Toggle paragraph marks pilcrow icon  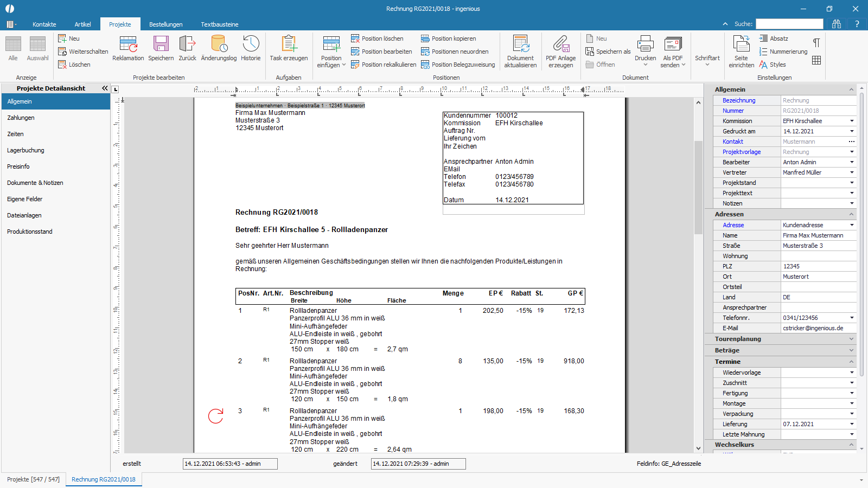point(816,42)
